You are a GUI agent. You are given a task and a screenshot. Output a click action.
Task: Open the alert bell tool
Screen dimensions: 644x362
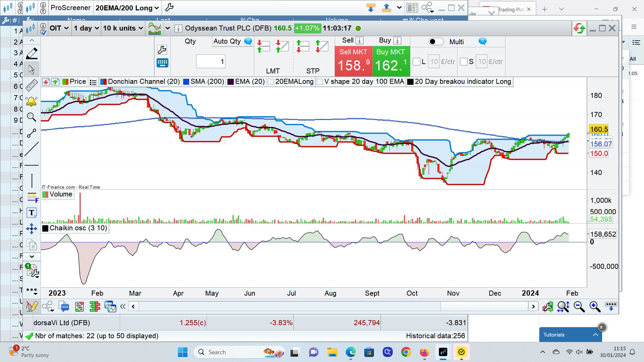tap(32, 101)
